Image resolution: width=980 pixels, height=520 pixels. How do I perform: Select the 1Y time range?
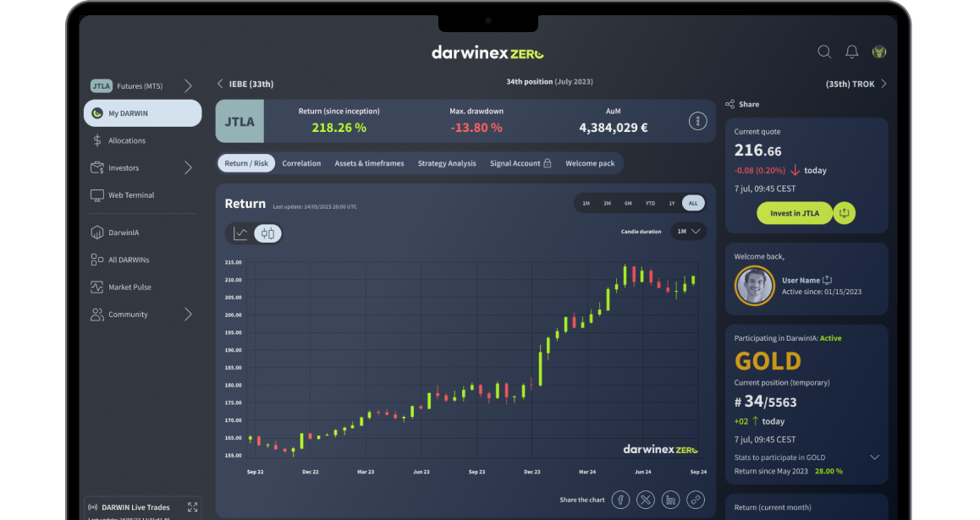672,204
